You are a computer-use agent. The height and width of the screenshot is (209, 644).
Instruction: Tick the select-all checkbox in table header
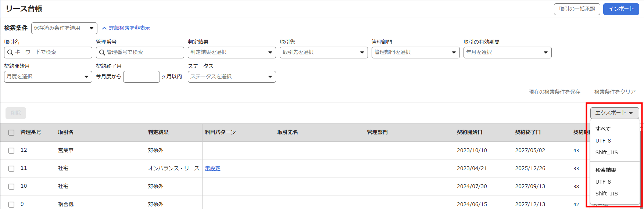pyautogui.click(x=11, y=133)
